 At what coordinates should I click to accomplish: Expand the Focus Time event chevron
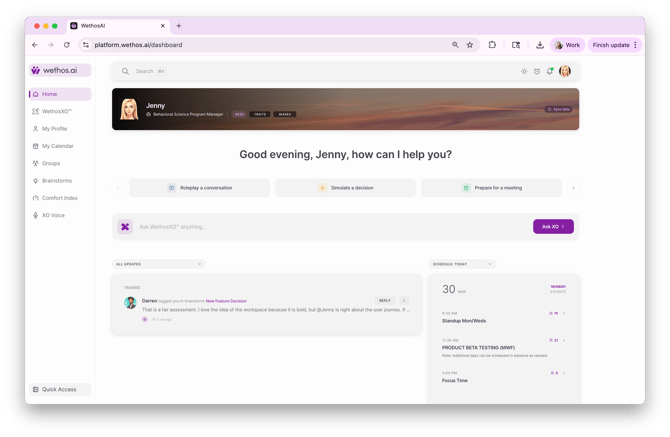coord(564,373)
